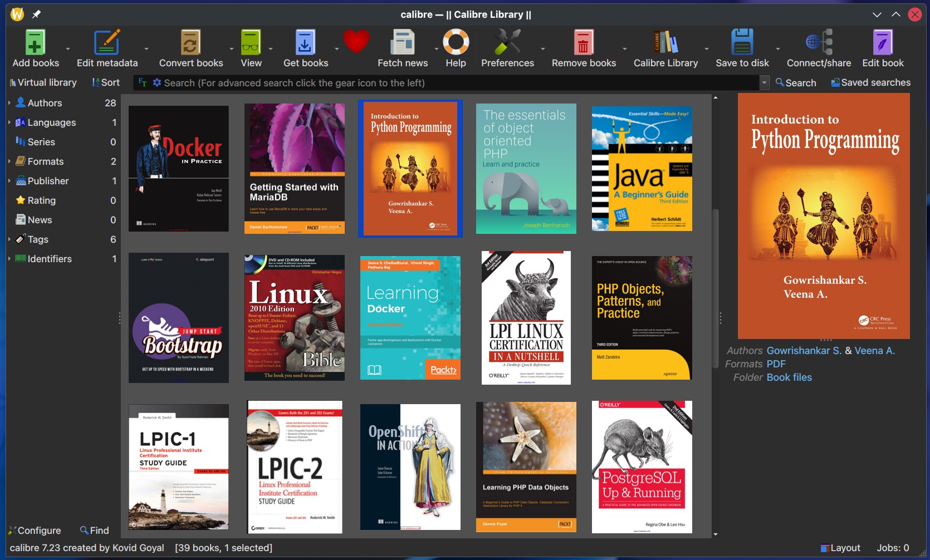Select the OpenShift in Action cover
930x560 pixels.
point(410,467)
